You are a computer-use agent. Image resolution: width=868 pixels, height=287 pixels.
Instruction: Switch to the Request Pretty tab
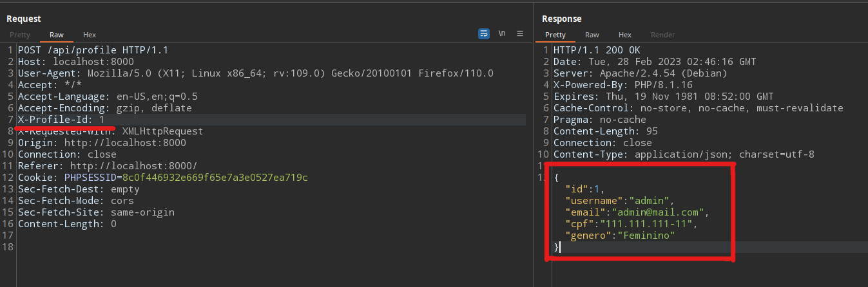click(19, 35)
